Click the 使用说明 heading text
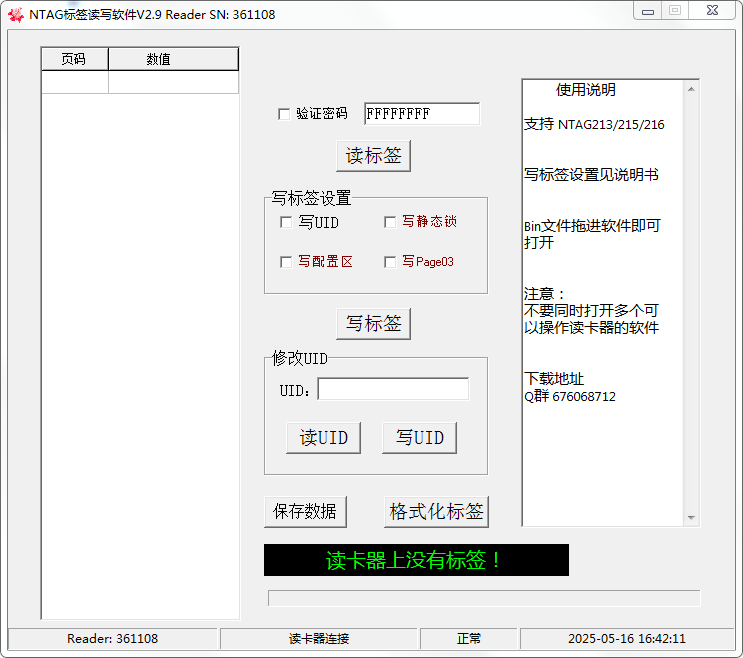The height and width of the screenshot is (658, 743). point(586,90)
